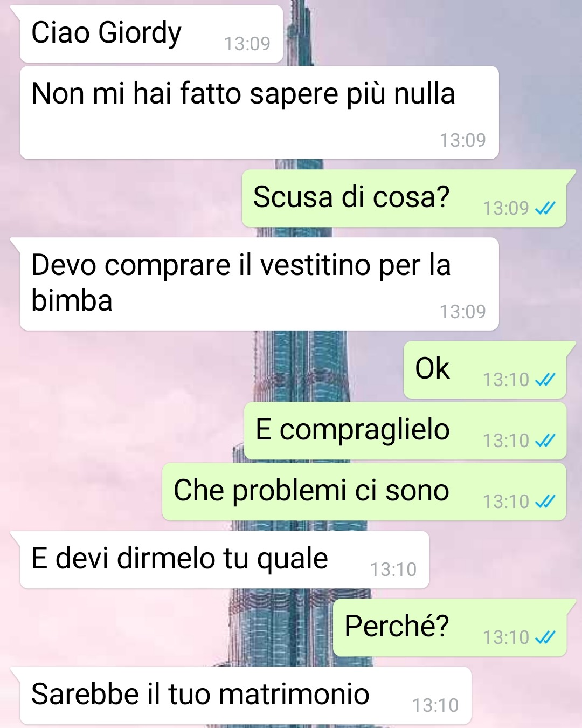Click the read receipt ticks on 'E compraglielo'
This screenshot has width=582, height=728.
pyautogui.click(x=545, y=441)
